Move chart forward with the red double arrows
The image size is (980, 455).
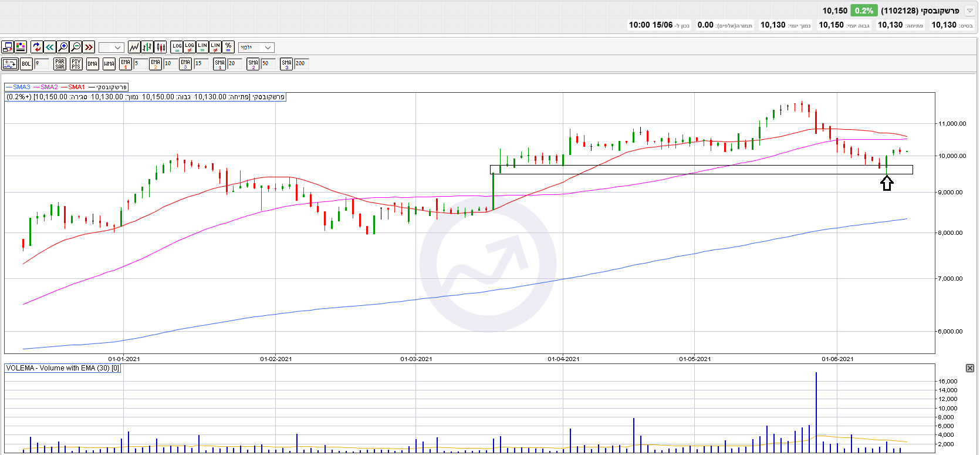[89, 47]
